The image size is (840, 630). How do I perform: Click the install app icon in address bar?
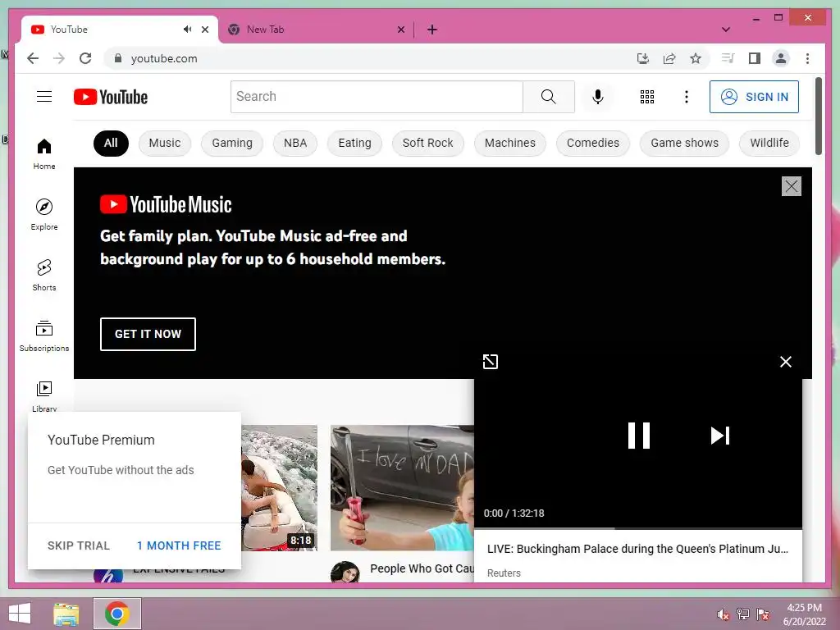(x=643, y=58)
